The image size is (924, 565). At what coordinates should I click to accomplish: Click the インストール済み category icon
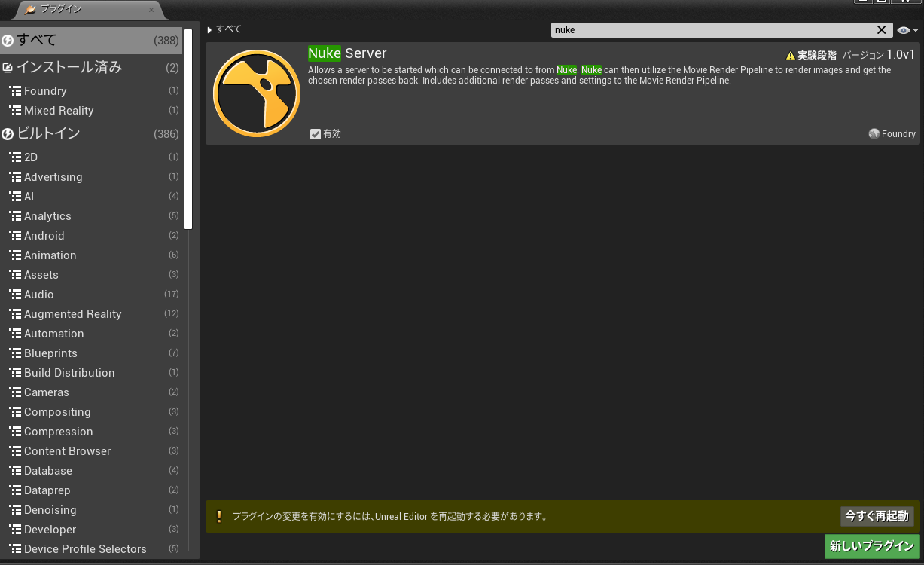8,68
